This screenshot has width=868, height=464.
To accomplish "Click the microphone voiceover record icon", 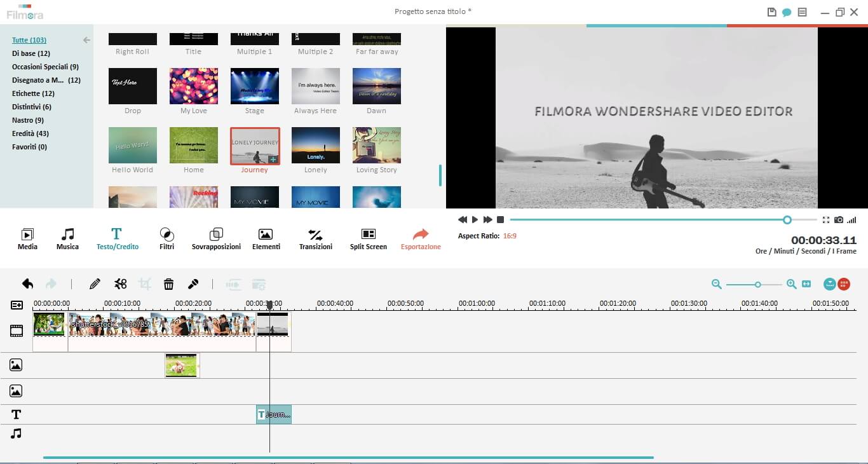I will click(193, 284).
